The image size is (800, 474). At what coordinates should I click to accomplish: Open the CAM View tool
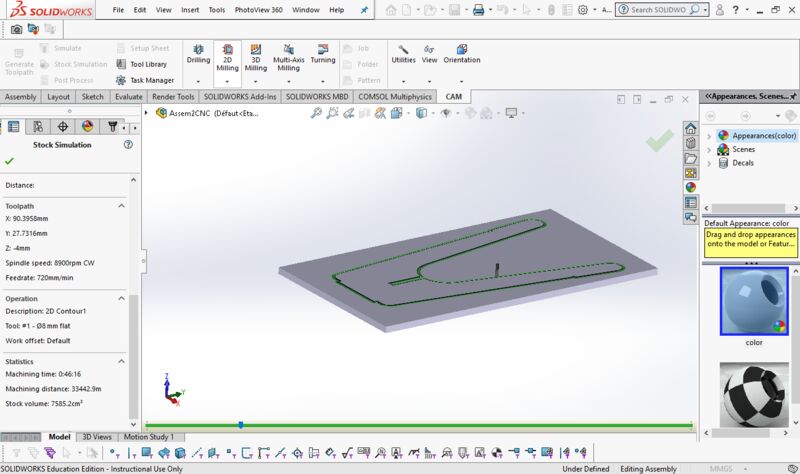(429, 55)
